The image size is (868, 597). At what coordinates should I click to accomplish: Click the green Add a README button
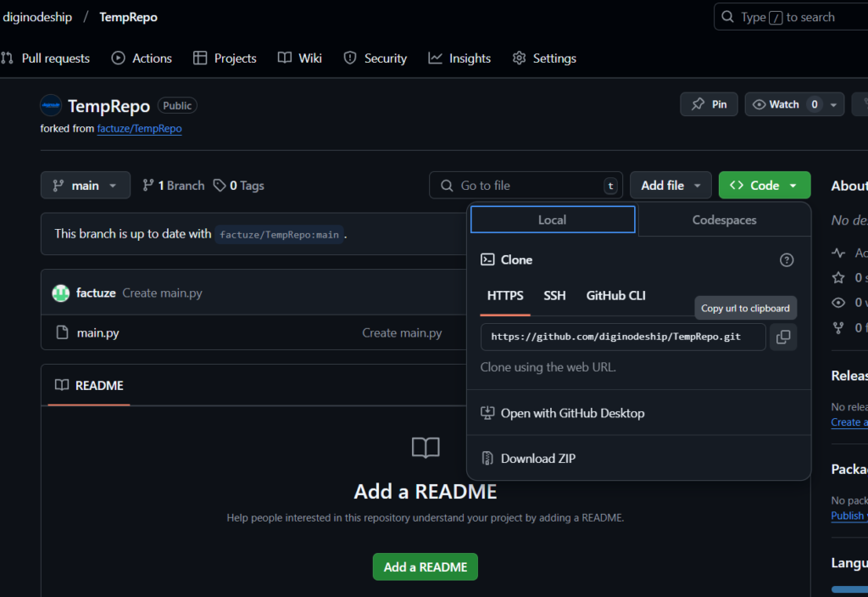coord(425,566)
